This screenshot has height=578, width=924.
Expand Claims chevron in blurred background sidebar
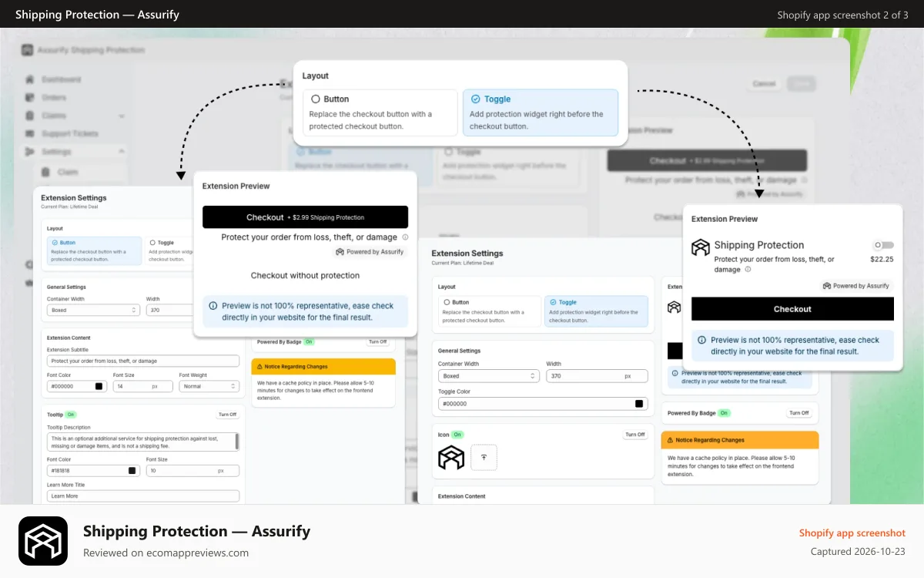121,116
